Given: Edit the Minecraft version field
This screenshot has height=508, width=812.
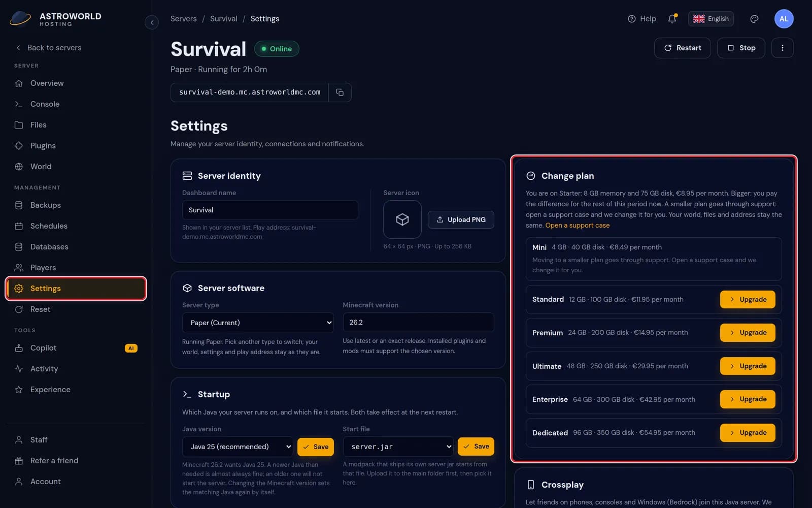Looking at the screenshot, I should [x=418, y=322].
